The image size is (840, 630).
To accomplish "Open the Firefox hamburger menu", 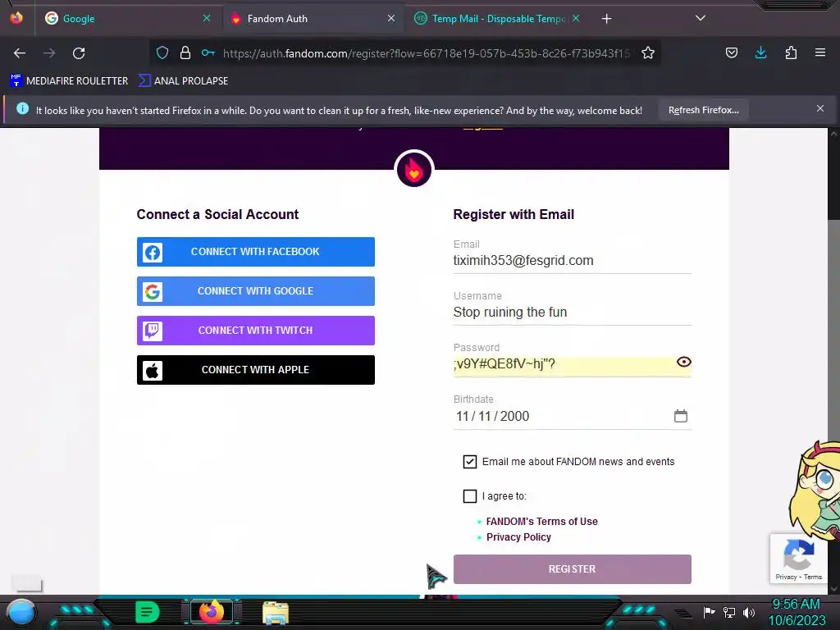I will [x=820, y=52].
